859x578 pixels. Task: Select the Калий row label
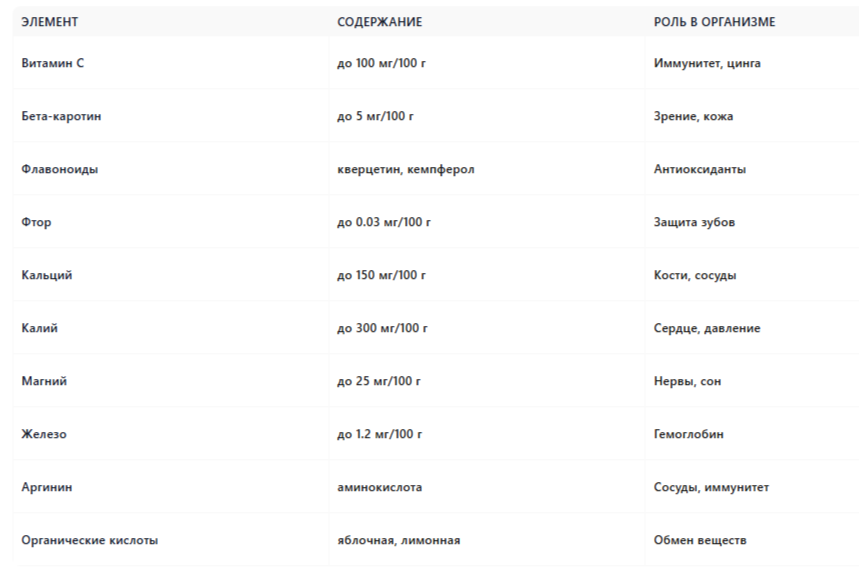click(x=39, y=328)
